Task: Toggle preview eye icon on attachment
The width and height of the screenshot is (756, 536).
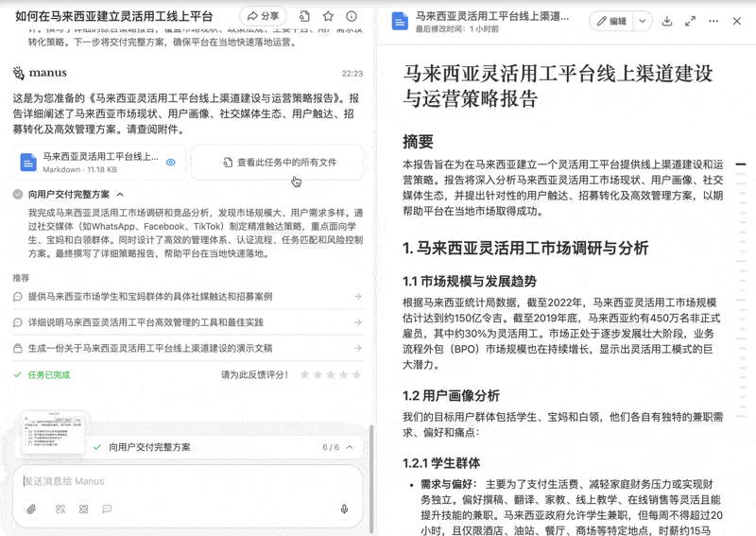Action: pyautogui.click(x=171, y=162)
